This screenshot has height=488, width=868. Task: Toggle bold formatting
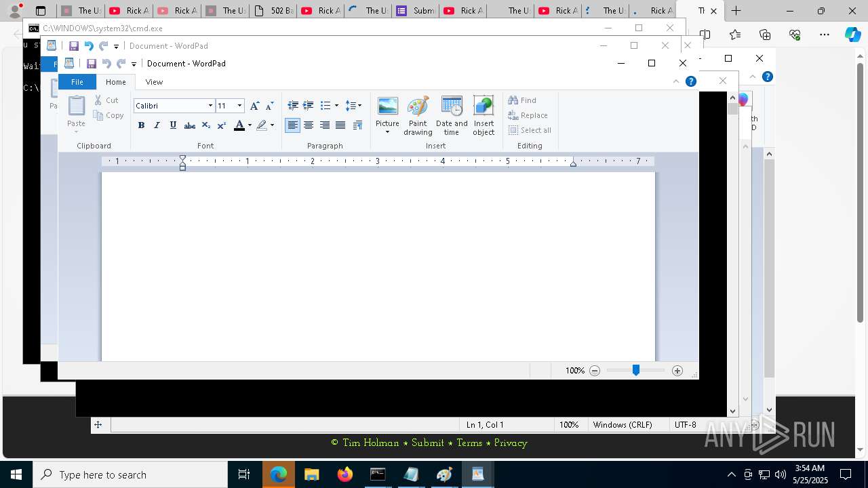(141, 125)
